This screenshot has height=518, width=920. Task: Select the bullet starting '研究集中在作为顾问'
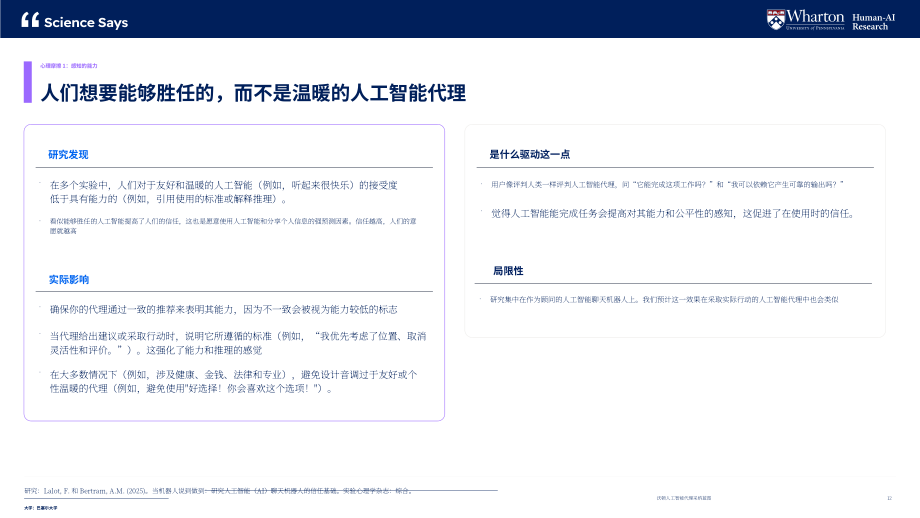click(x=664, y=299)
